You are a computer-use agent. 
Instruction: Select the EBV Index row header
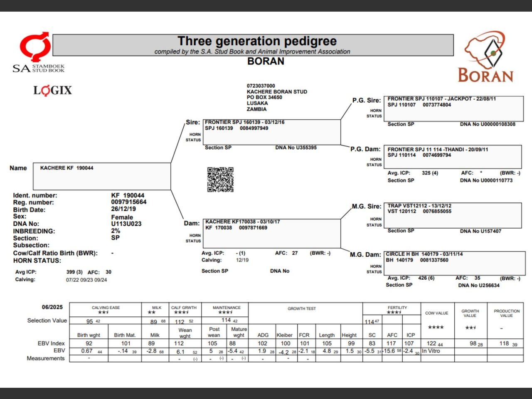52,342
